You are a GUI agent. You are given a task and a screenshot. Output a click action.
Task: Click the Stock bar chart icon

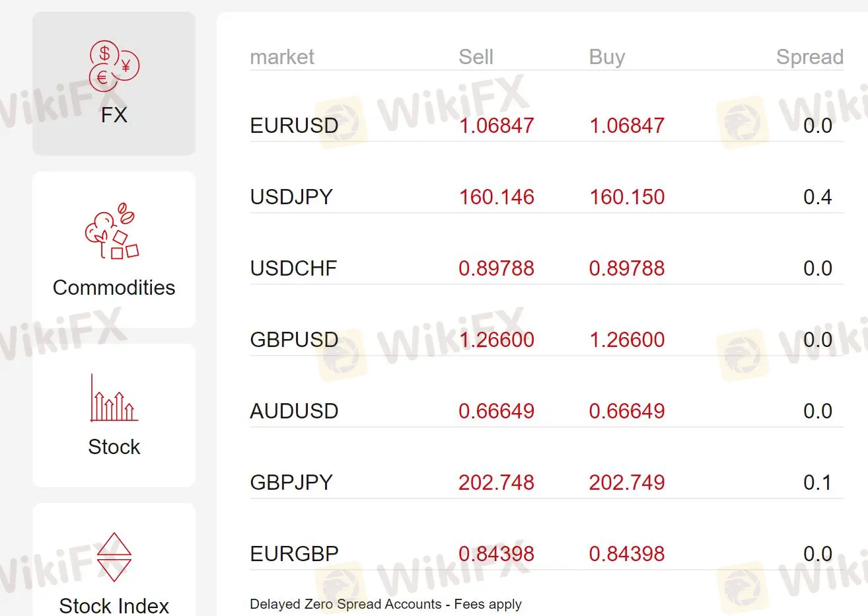point(114,398)
